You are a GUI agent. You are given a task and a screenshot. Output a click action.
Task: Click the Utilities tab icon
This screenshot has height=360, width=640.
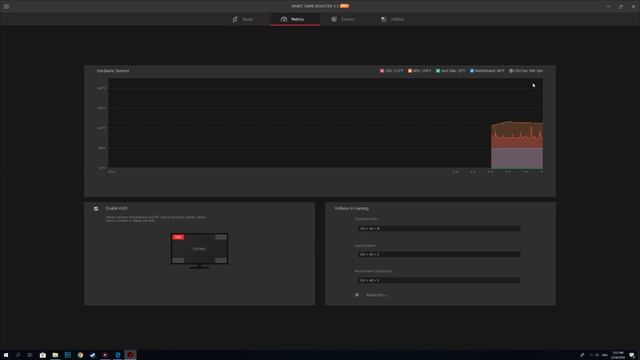coord(384,19)
